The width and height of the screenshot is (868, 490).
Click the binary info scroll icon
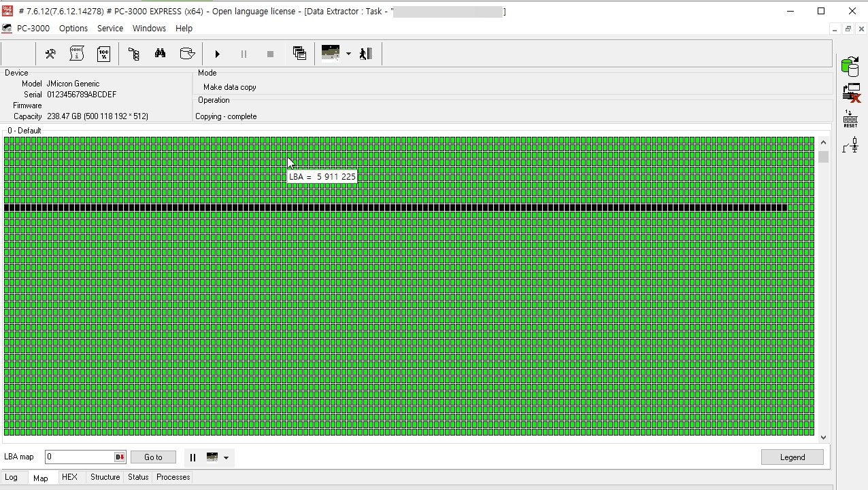click(77, 54)
